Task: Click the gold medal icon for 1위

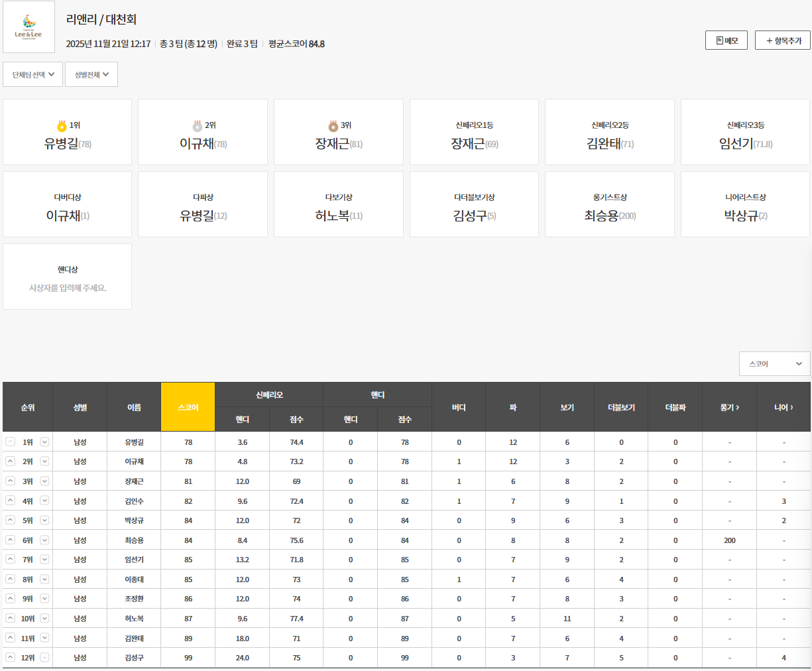Action: click(62, 126)
